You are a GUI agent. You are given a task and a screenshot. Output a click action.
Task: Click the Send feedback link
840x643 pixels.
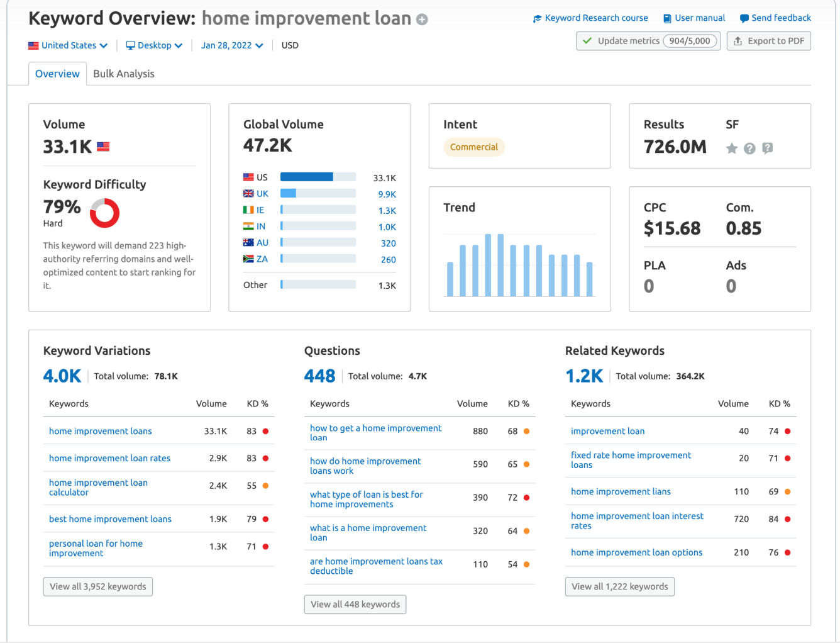(775, 18)
